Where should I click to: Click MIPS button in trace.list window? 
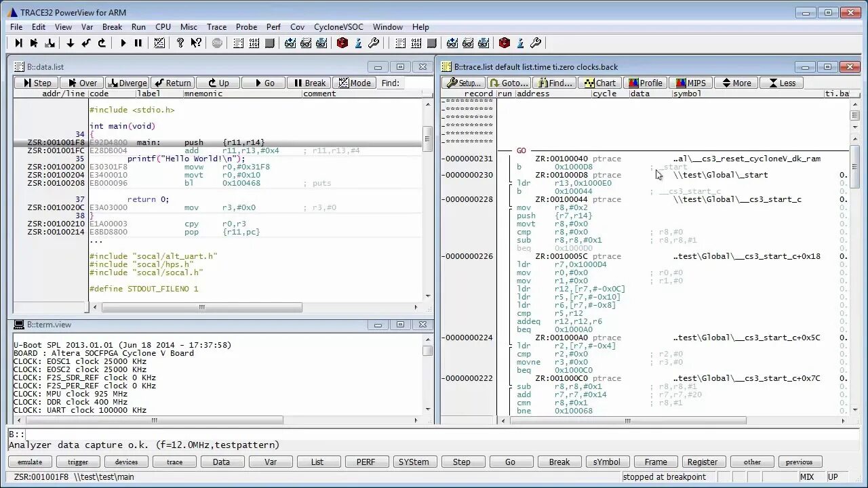690,83
